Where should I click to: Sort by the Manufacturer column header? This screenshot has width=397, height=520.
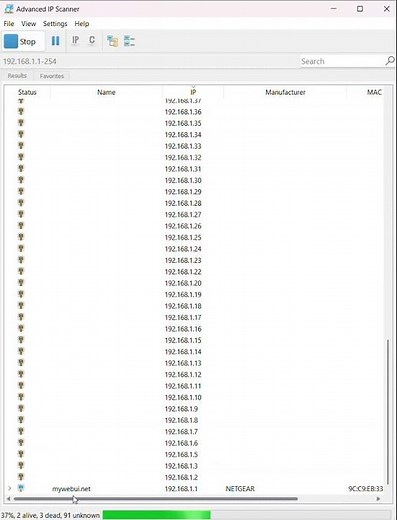[285, 92]
